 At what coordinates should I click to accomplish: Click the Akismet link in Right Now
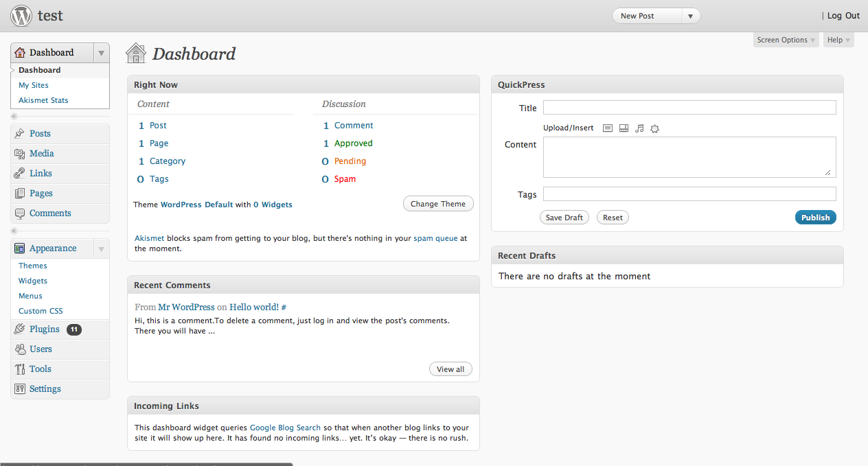[x=150, y=238]
